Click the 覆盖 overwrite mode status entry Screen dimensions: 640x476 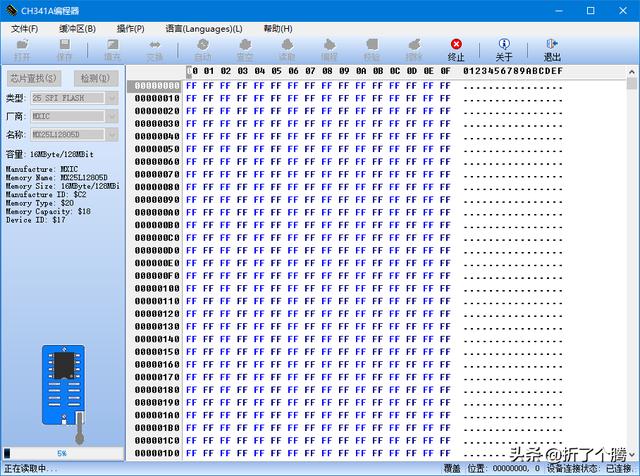click(452, 469)
